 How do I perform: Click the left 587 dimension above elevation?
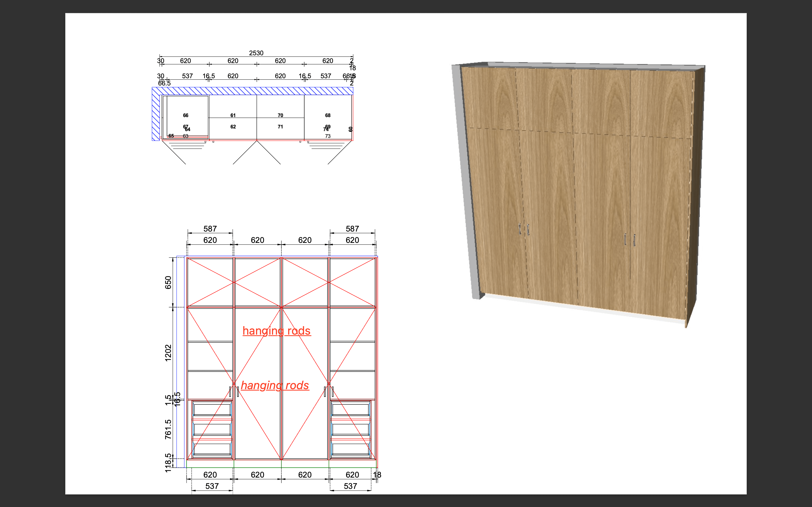(210, 229)
